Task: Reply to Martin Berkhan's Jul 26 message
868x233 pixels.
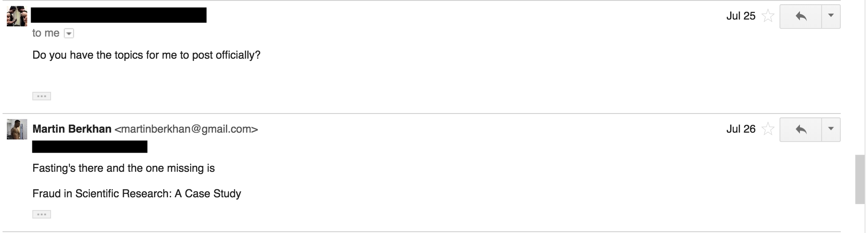Action: click(x=800, y=129)
